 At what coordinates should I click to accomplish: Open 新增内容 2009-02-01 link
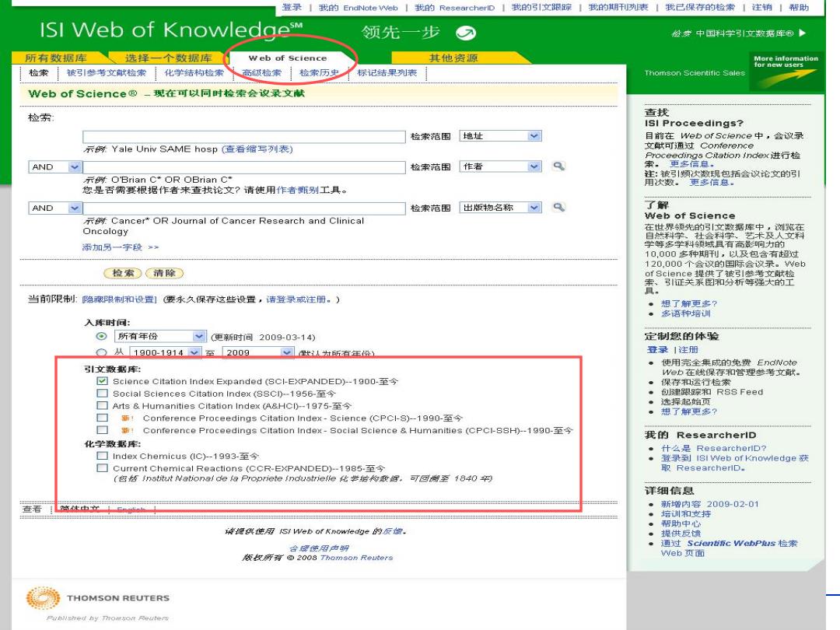[710, 504]
